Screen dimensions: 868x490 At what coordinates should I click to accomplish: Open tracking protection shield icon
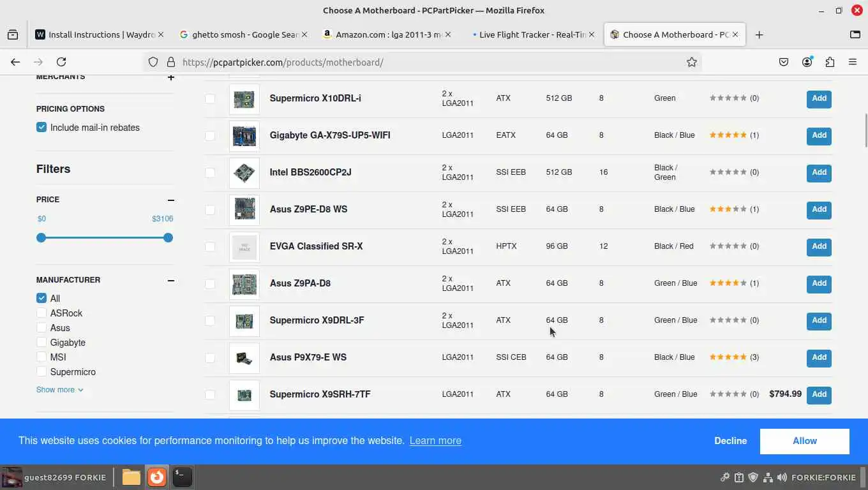point(153,62)
